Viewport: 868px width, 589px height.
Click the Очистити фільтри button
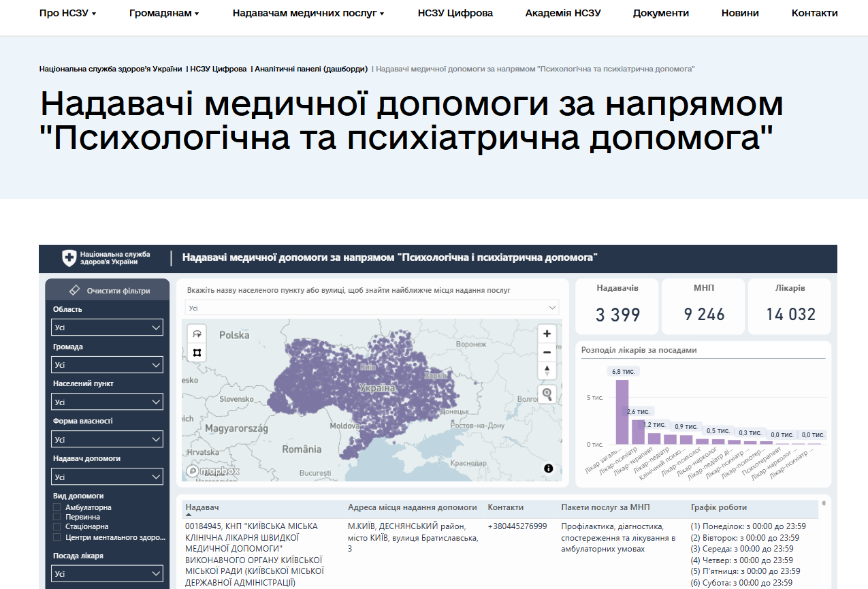108,290
